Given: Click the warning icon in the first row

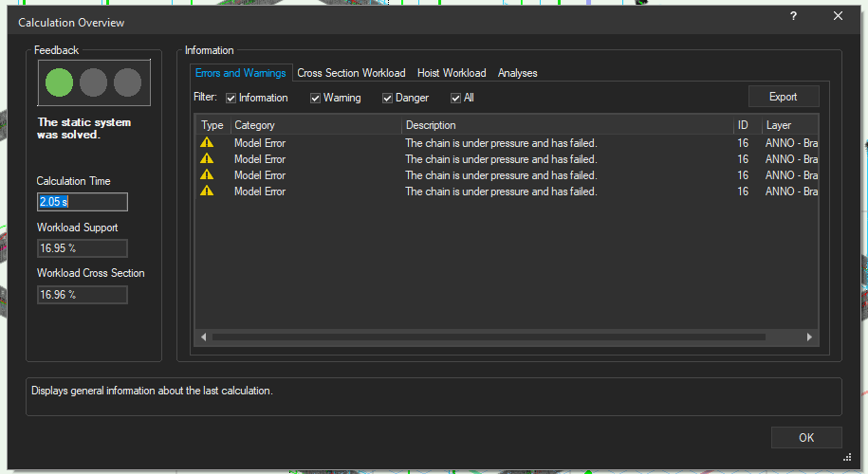Looking at the screenshot, I should [207, 143].
